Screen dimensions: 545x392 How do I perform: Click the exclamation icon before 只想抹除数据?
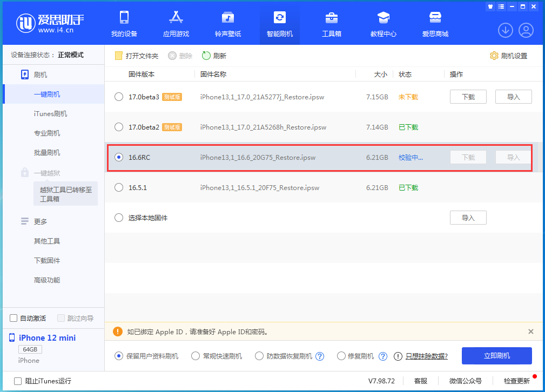[x=398, y=356]
